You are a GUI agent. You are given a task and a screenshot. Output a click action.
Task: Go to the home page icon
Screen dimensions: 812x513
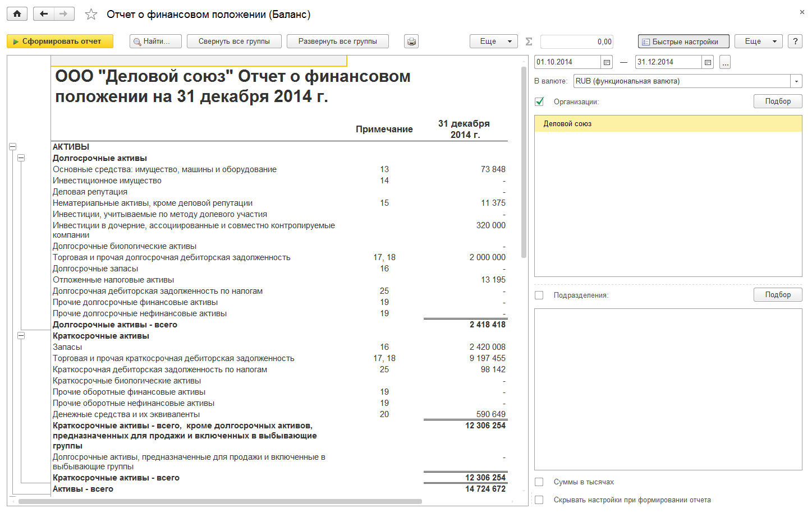tap(17, 14)
